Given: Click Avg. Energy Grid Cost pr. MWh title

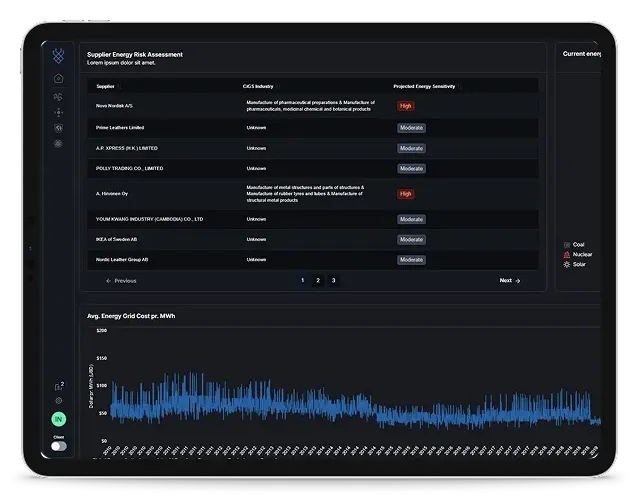Looking at the screenshot, I should (131, 316).
